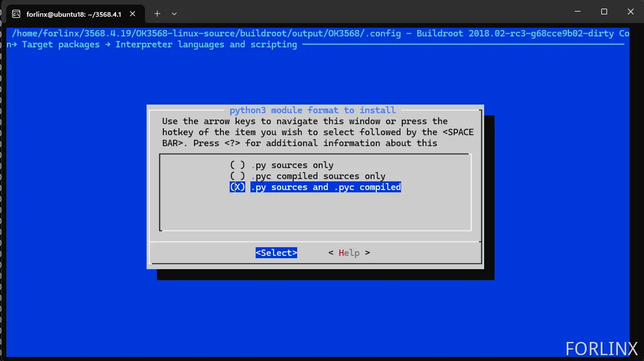
Task: Open a new terminal tab with plus
Action: click(x=157, y=13)
